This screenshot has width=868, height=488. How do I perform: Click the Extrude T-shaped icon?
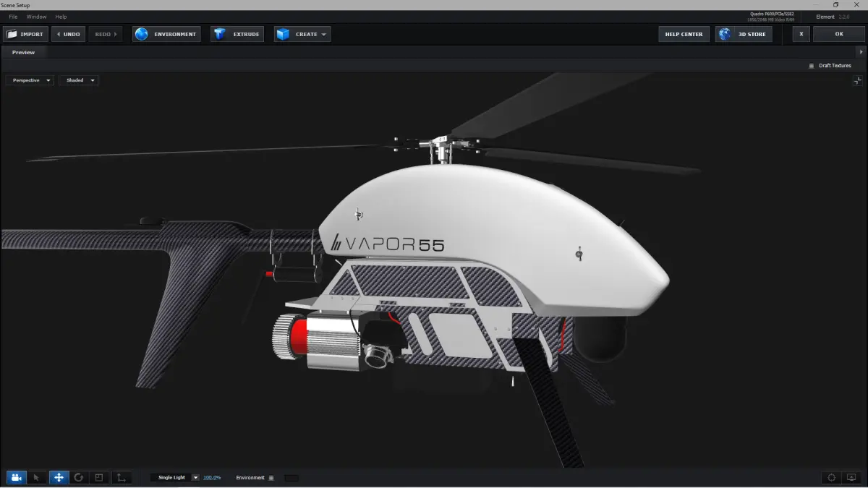220,34
